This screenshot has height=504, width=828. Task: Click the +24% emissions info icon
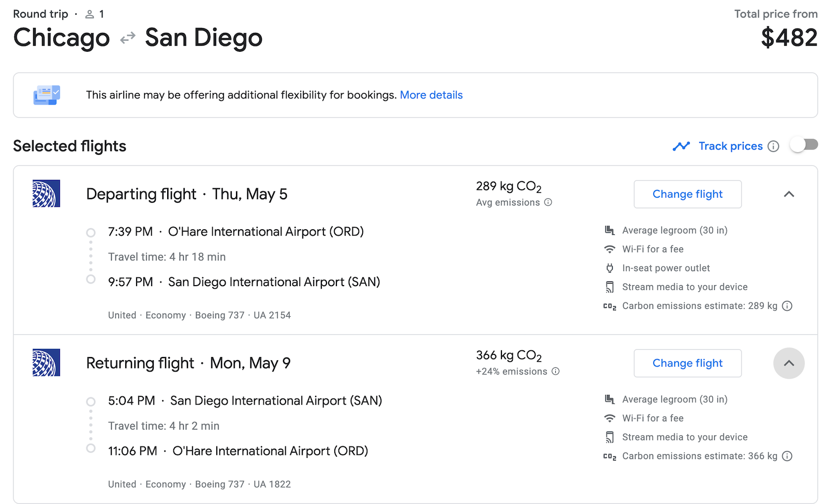[x=555, y=372]
